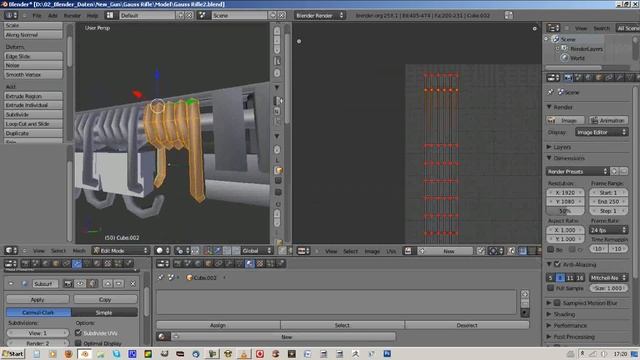Open the Render menu in the top header

[x=72, y=16]
